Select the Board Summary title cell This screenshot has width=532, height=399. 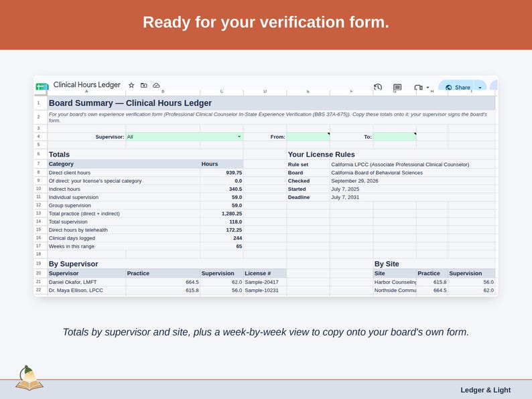click(x=271, y=103)
